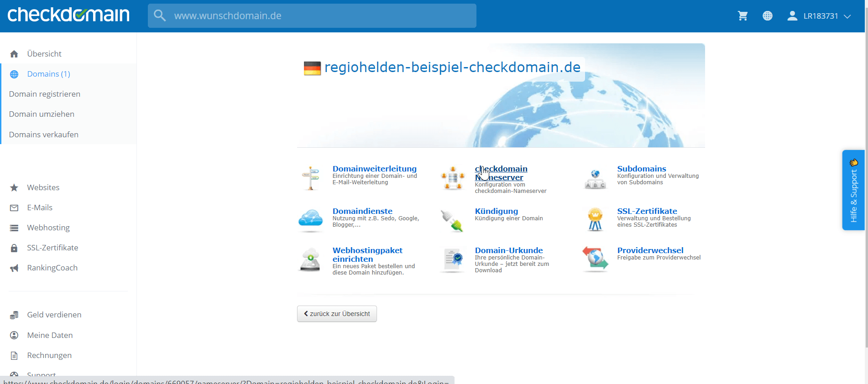This screenshot has height=384, width=868.
Task: Click the LR183731 username text
Action: (821, 16)
